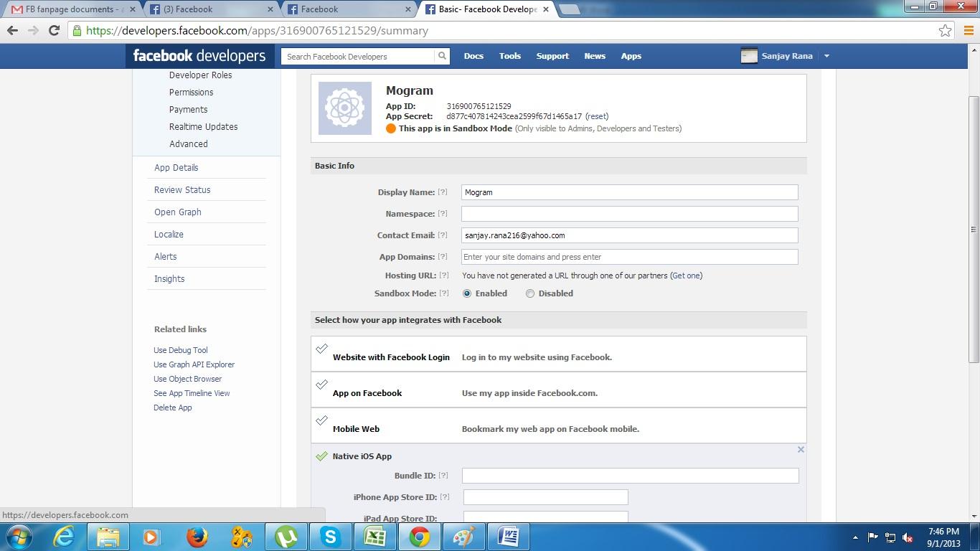Click the Search Facebook Developers box
This screenshot has height=551, width=980.
click(358, 56)
